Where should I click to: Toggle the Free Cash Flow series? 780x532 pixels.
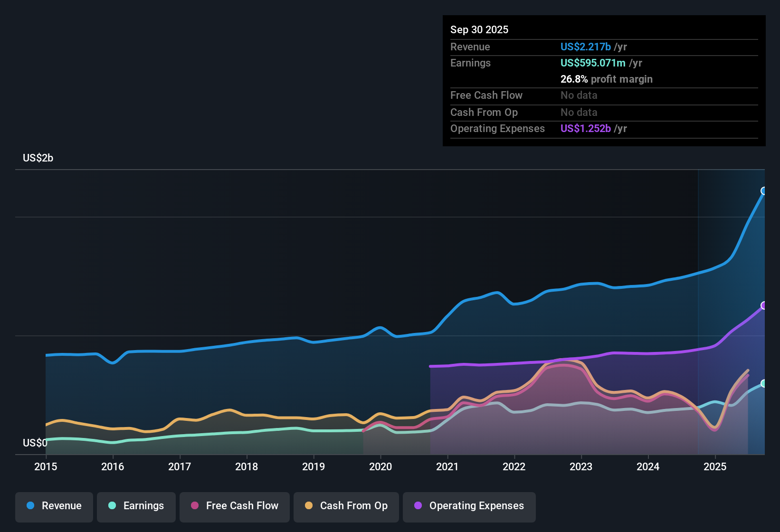pos(235,506)
